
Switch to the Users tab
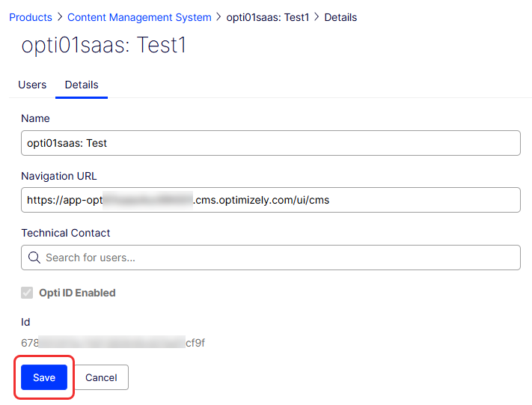click(32, 85)
